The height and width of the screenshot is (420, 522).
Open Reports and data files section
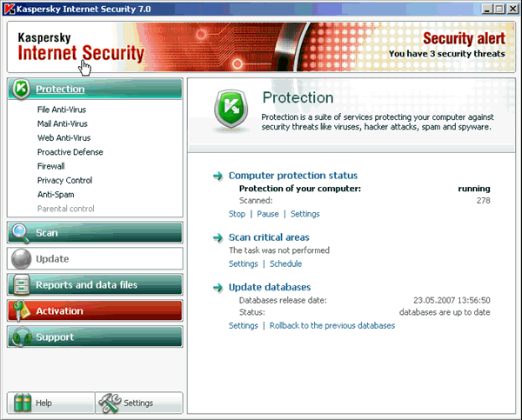[95, 284]
